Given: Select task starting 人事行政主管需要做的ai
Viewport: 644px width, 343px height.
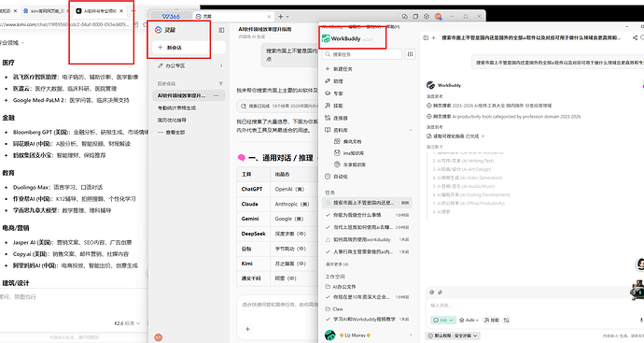Looking at the screenshot, I should [x=367, y=251].
